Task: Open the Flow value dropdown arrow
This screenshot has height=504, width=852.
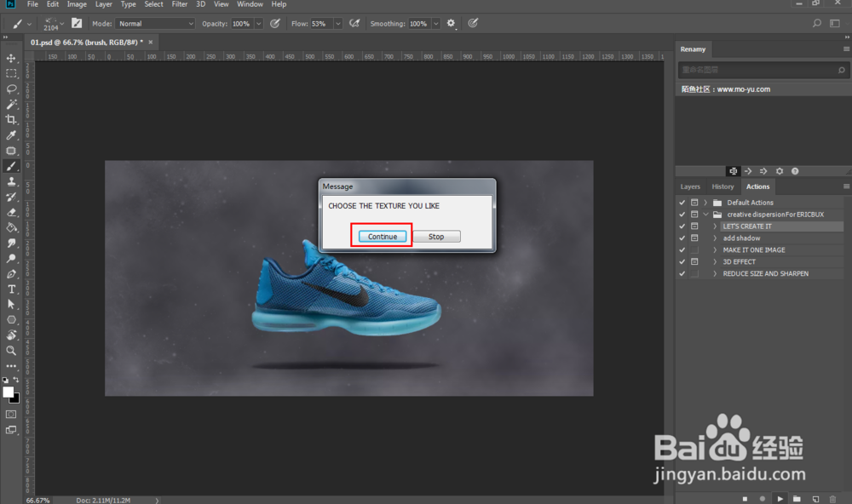Action: pyautogui.click(x=338, y=23)
